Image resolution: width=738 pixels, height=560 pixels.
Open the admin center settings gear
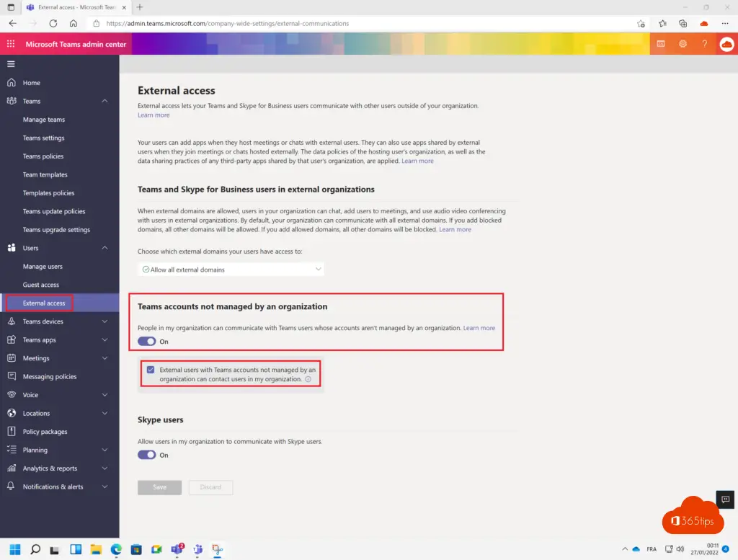click(683, 44)
